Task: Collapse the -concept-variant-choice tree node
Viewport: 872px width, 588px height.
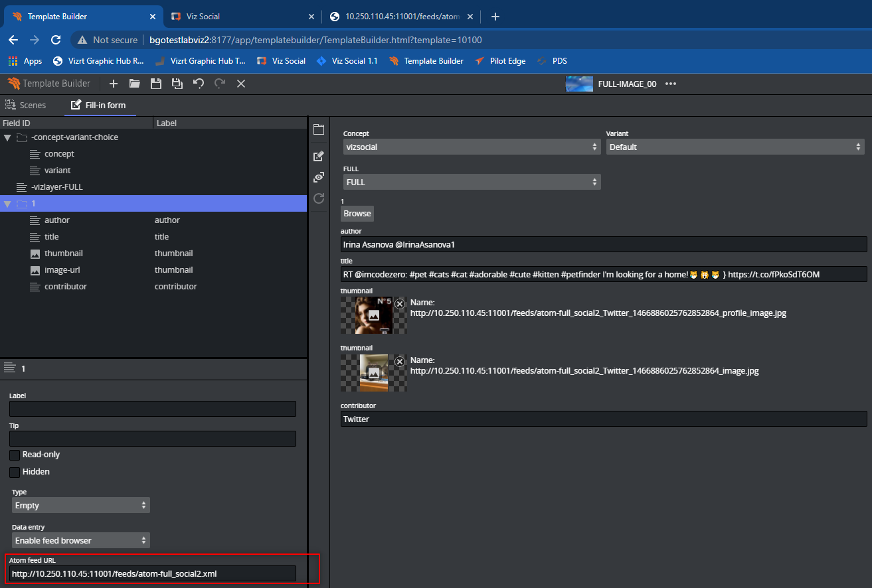Action: (7, 137)
